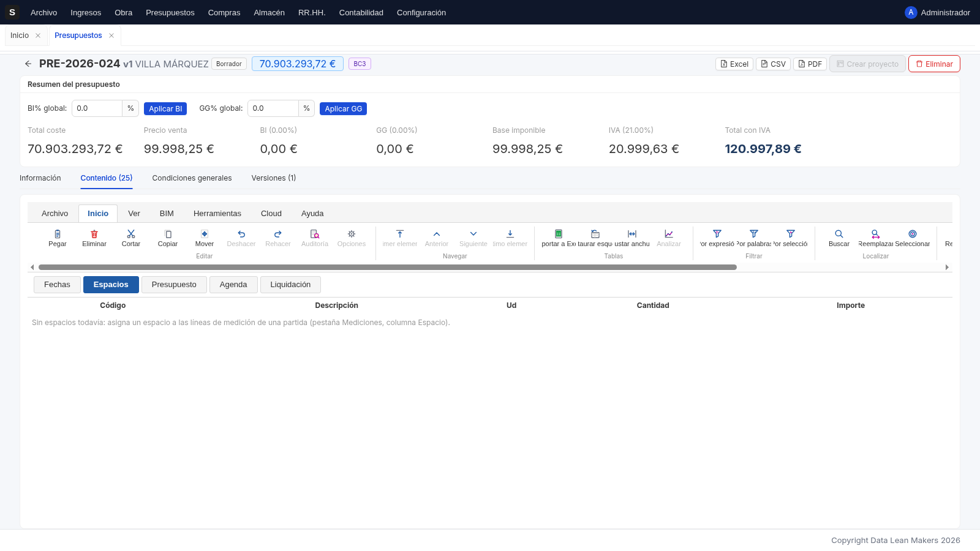Click the adjust column width icon
This screenshot has height=551, width=980.
632,234
